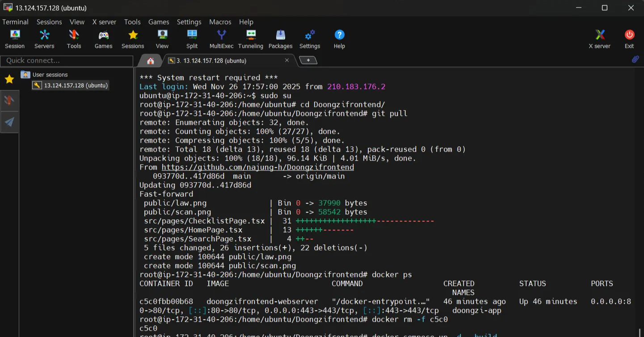
Task: Start the X server
Action: click(599, 39)
